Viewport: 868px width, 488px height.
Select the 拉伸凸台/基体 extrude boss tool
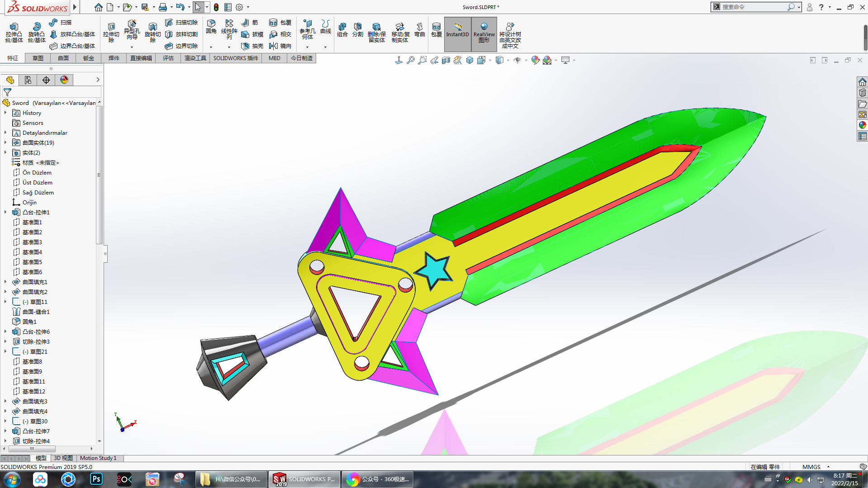[14, 33]
